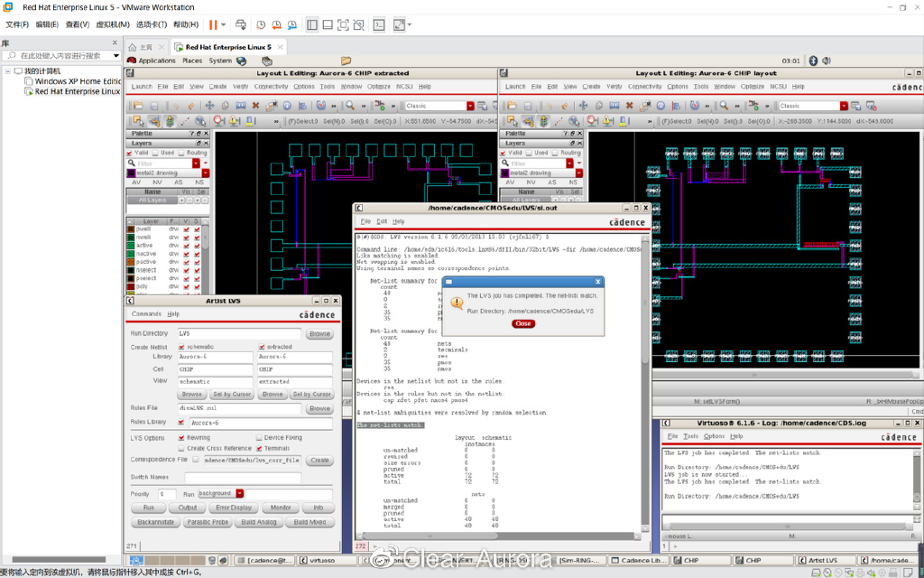
Task: Open Verify menu in extracted layout window
Action: point(240,87)
